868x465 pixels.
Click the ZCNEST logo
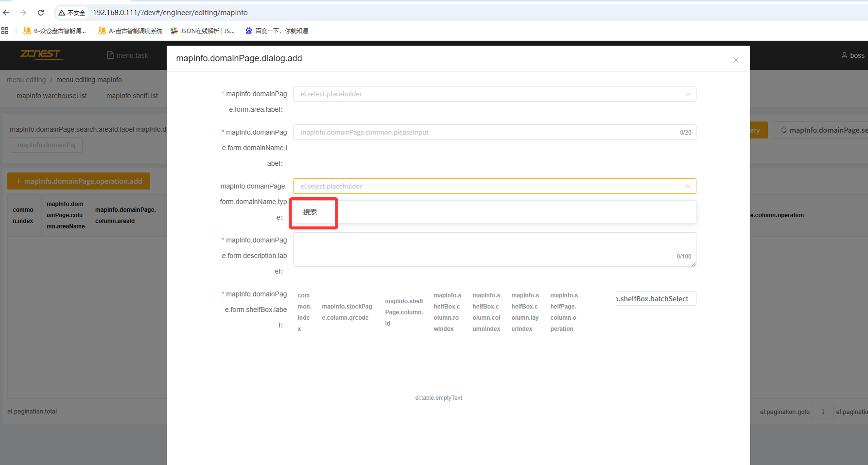click(41, 54)
